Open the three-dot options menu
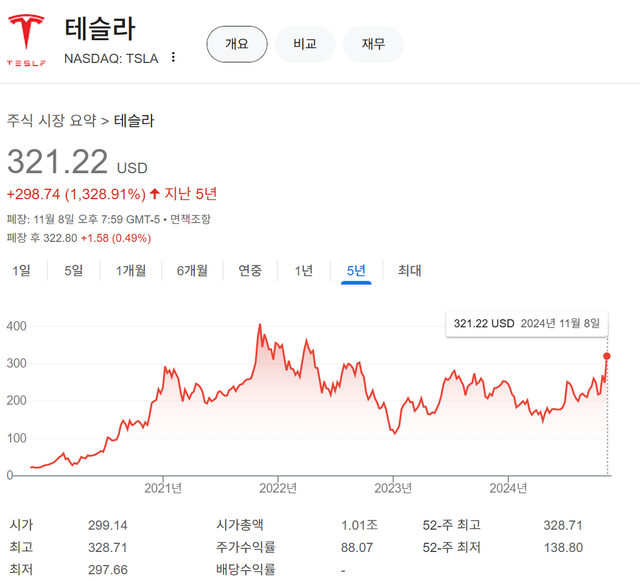The image size is (640, 581). point(173,58)
